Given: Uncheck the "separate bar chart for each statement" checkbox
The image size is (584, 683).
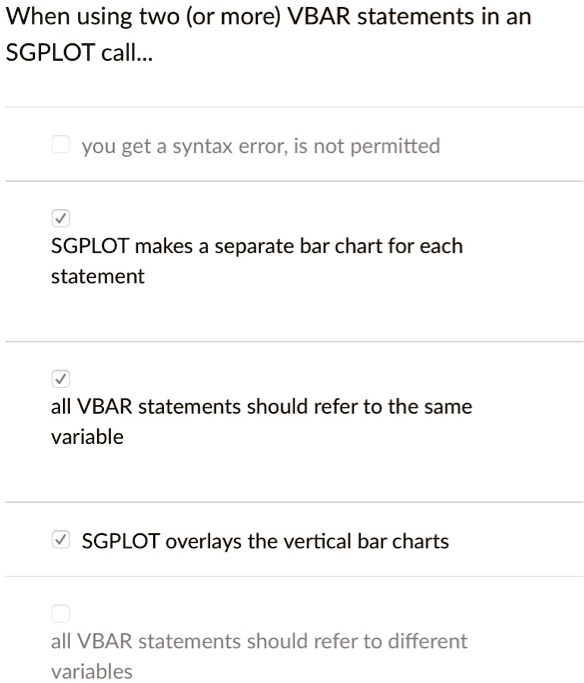Looking at the screenshot, I should click(x=61, y=218).
